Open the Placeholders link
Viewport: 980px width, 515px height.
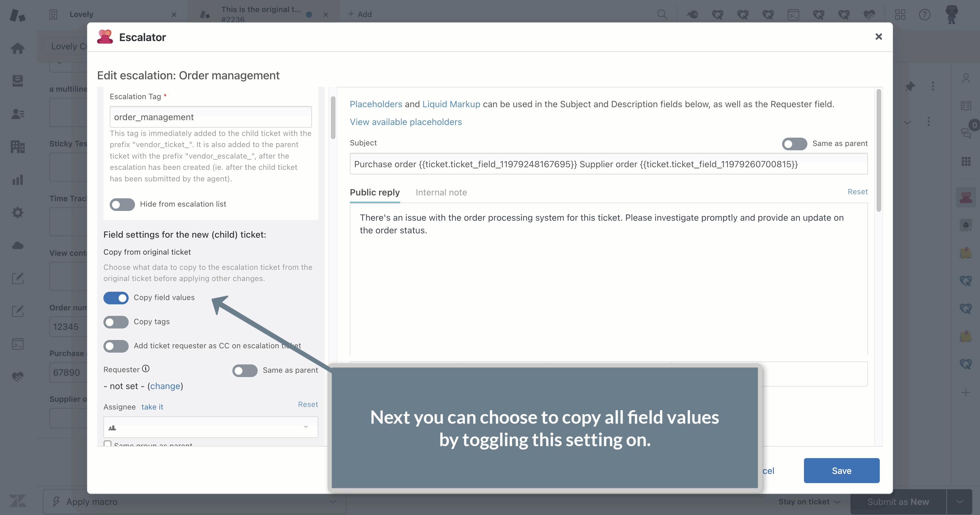(x=375, y=104)
